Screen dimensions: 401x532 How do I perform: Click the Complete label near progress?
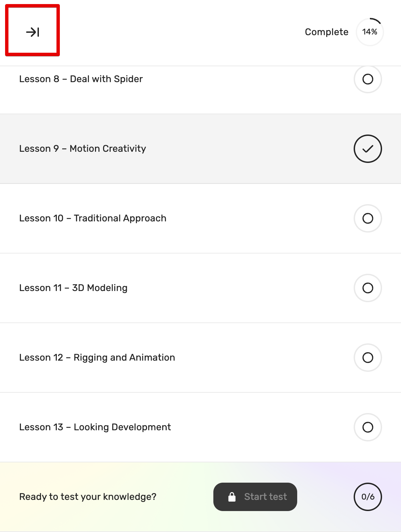[x=327, y=32]
